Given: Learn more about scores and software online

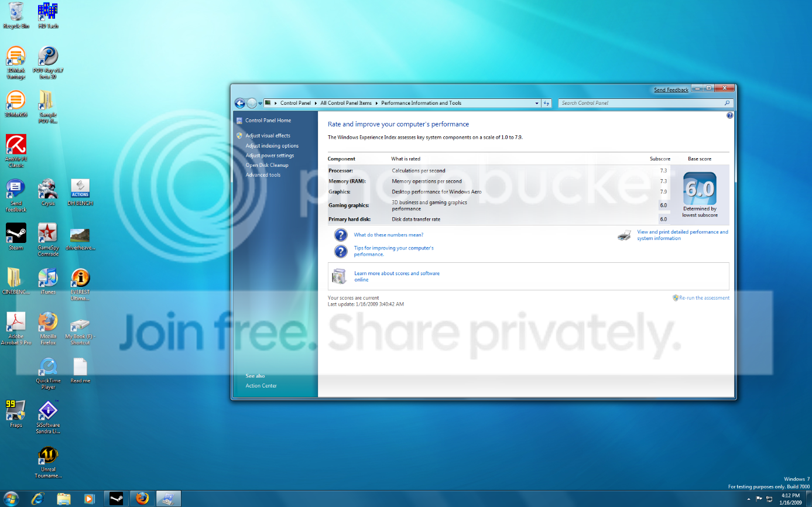Looking at the screenshot, I should click(396, 276).
